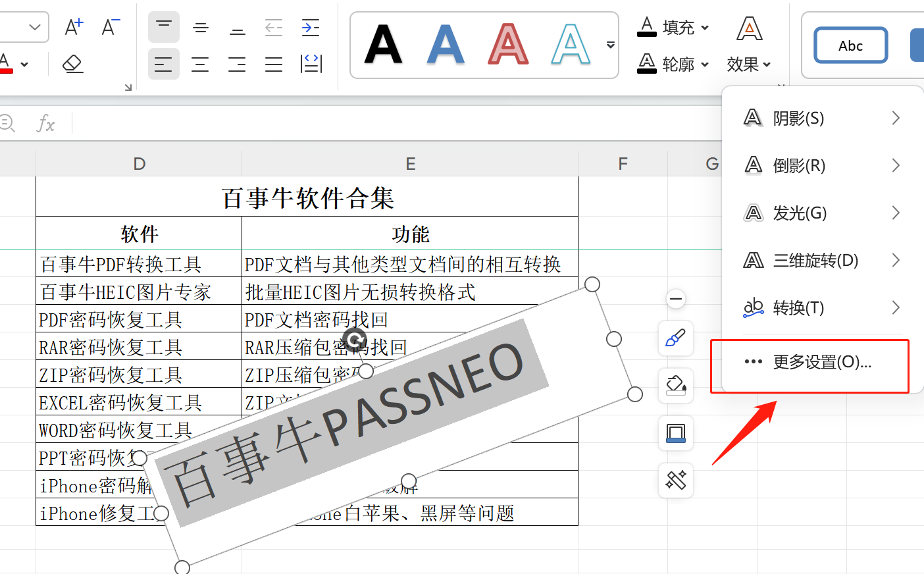924x574 pixels.
Task: Open the text fill 填充 dropdown
Action: (x=673, y=27)
